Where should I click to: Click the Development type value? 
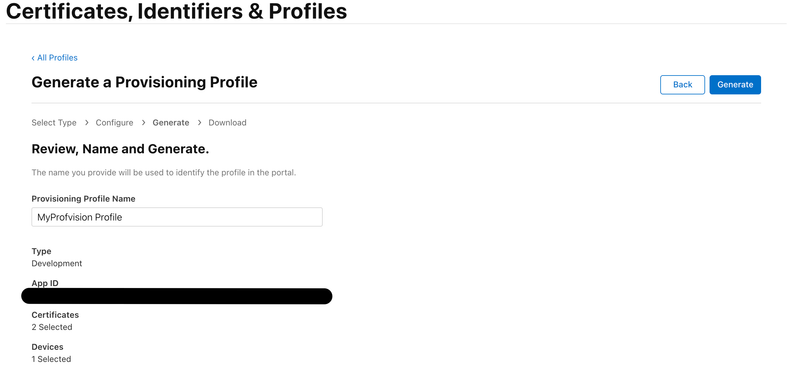[x=57, y=264]
